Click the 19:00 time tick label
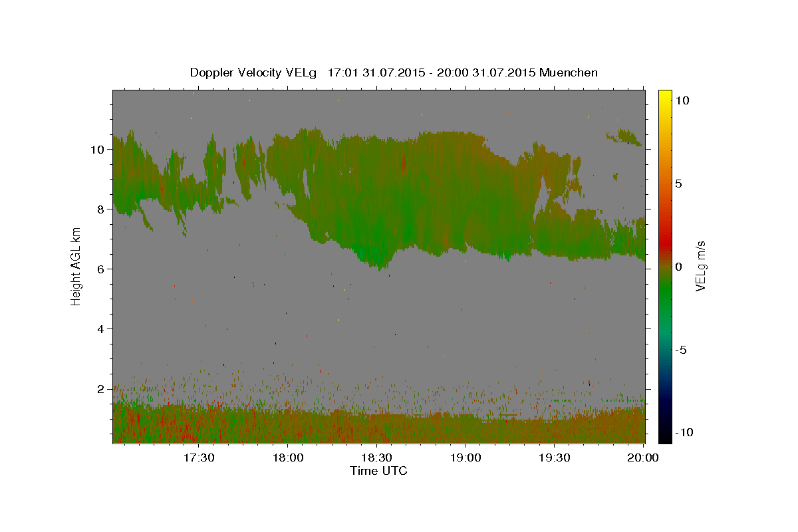This screenshot has height=532, width=798. pos(465,458)
